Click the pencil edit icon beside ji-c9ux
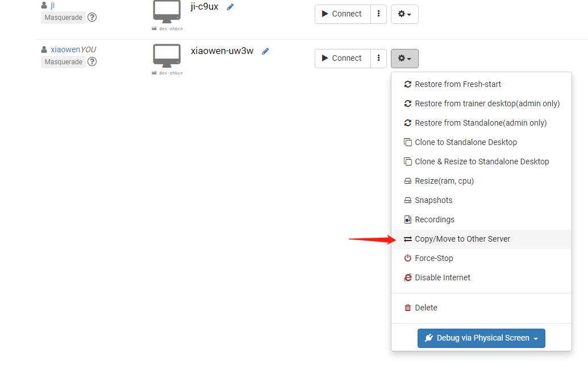Image resolution: width=588 pixels, height=373 pixels. pos(230,7)
